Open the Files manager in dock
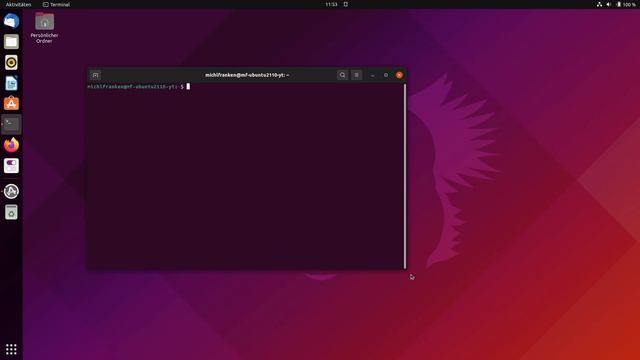This screenshot has height=360, width=640. coord(11,42)
